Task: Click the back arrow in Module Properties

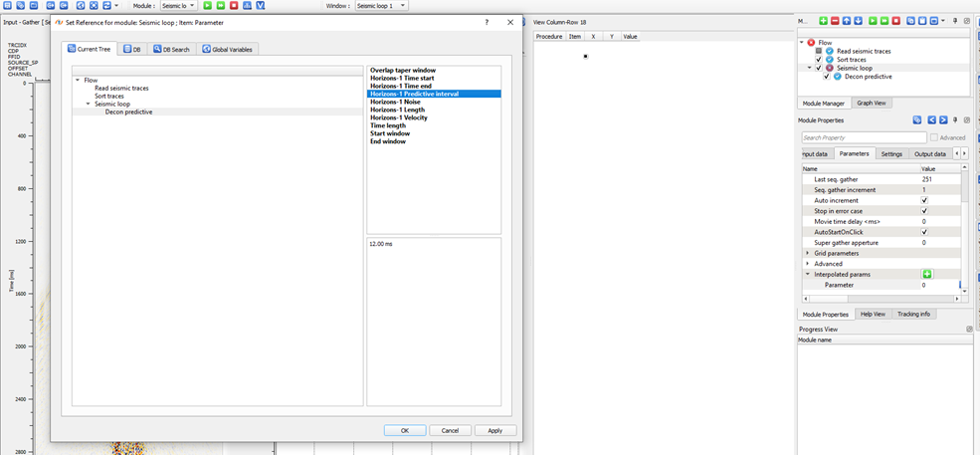Action: [931, 119]
